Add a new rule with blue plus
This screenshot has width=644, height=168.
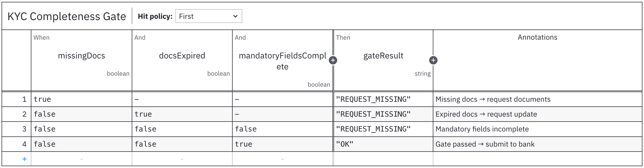pos(25,159)
